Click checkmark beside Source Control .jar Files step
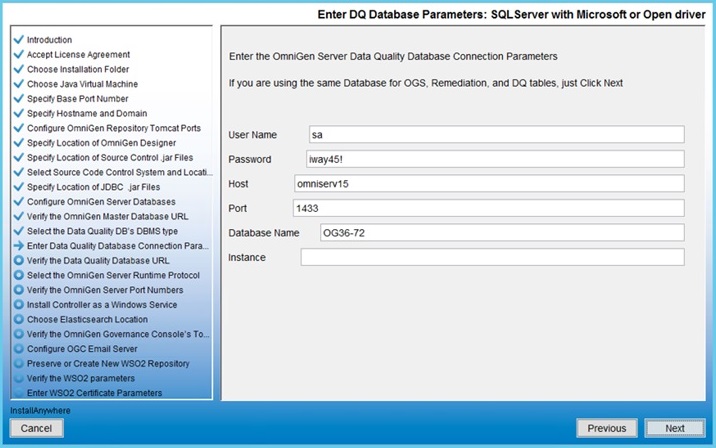The height and width of the screenshot is (448, 716). click(19, 158)
